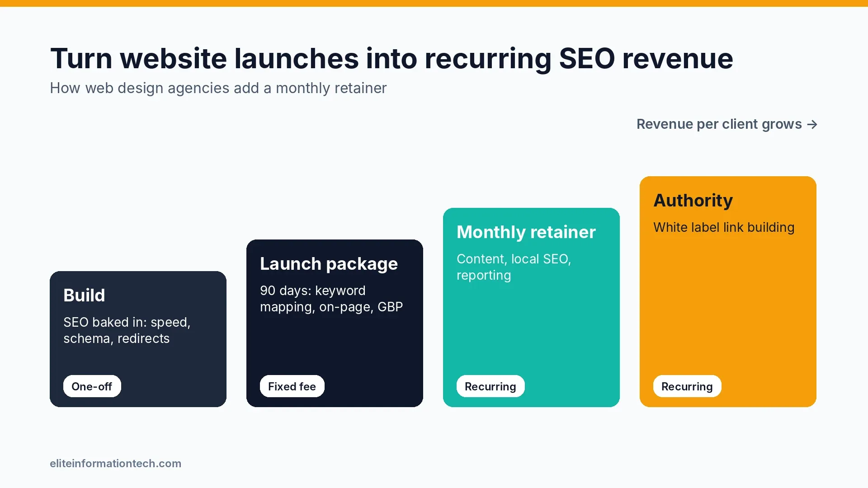Click the Recurring pill in Monthly retainer card
This screenshot has width=868, height=488.
[x=491, y=386]
